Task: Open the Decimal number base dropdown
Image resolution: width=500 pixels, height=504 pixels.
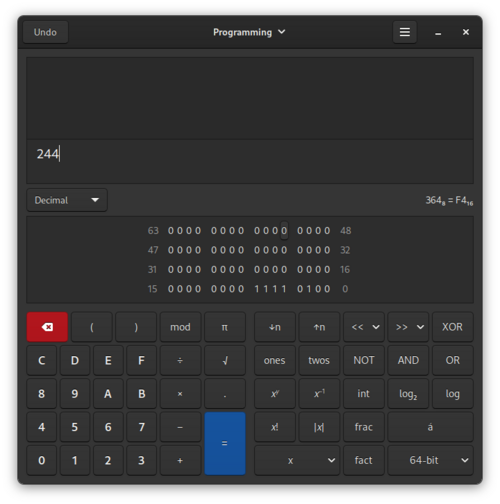Action: [x=67, y=200]
